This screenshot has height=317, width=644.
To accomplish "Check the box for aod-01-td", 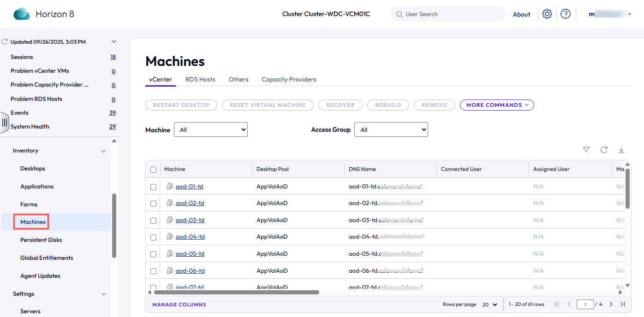I will (x=154, y=187).
